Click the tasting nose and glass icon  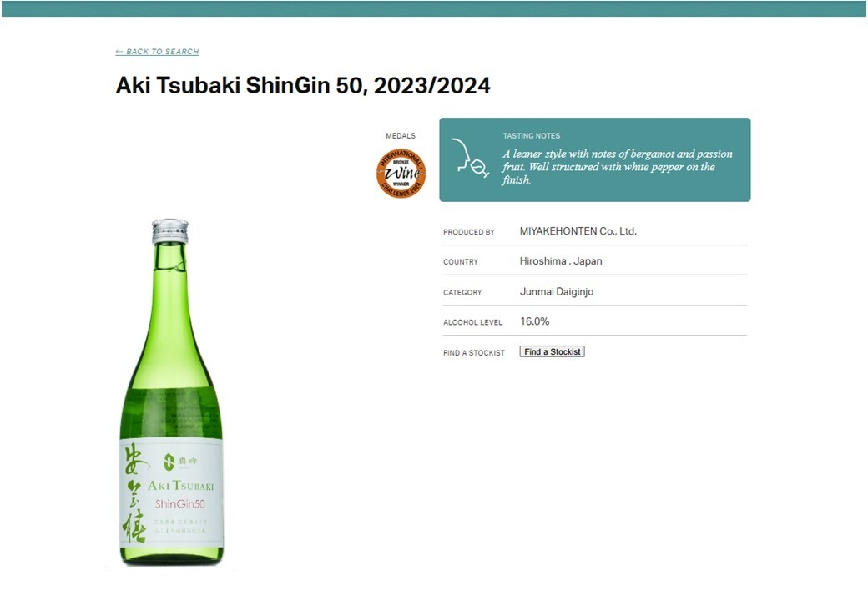coord(471,159)
